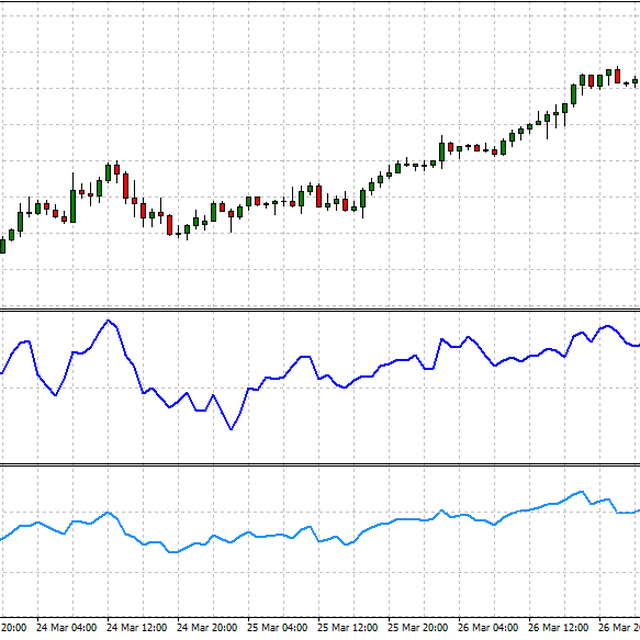Screen dimensions: 640x640
Task: Grab the divider between price chart and dark-blue indicator
Action: pyautogui.click(x=320, y=309)
